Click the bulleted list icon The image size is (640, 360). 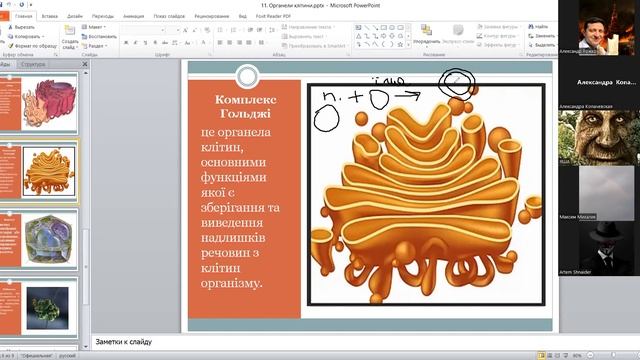pyautogui.click(x=221, y=30)
